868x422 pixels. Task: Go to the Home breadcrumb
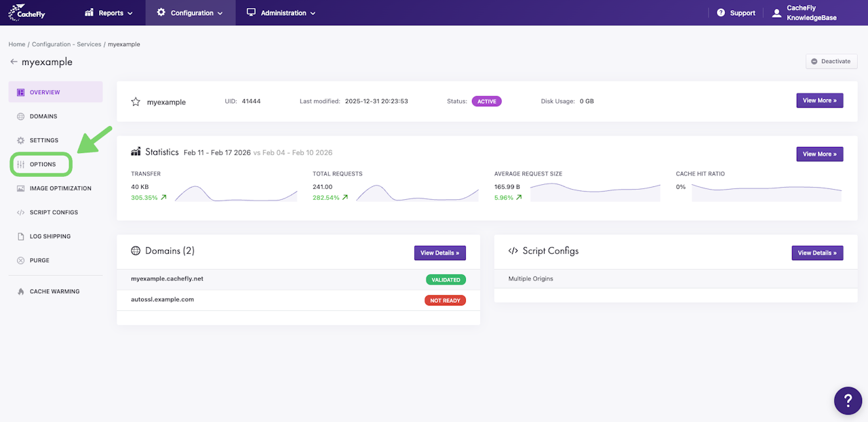click(x=17, y=44)
